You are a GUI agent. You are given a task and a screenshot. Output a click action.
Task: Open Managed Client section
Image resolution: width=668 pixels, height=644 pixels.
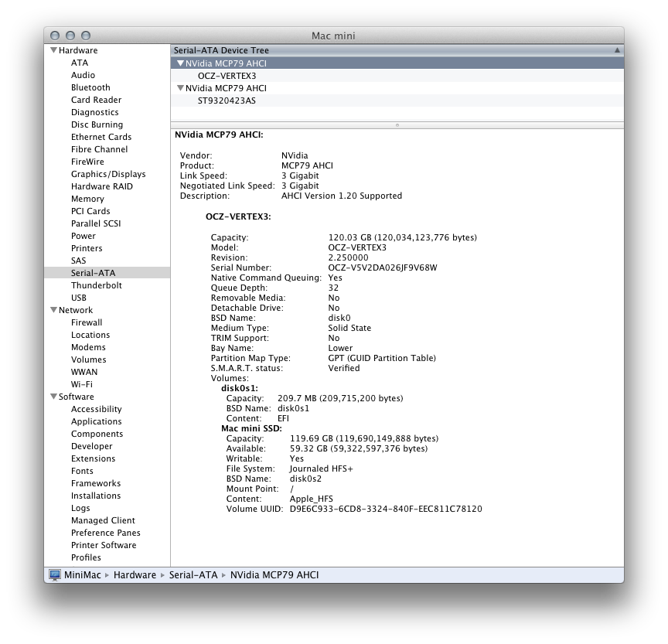pos(103,520)
